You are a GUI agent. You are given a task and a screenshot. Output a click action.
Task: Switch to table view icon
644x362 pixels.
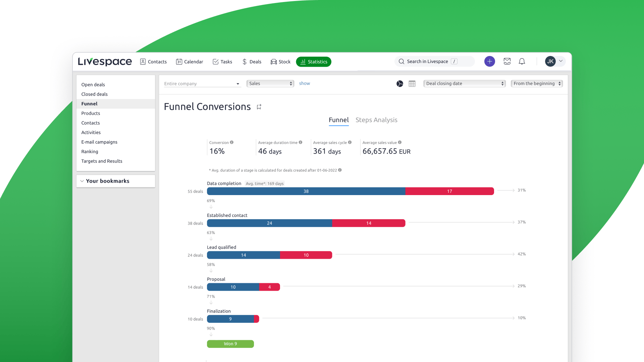[x=412, y=83]
